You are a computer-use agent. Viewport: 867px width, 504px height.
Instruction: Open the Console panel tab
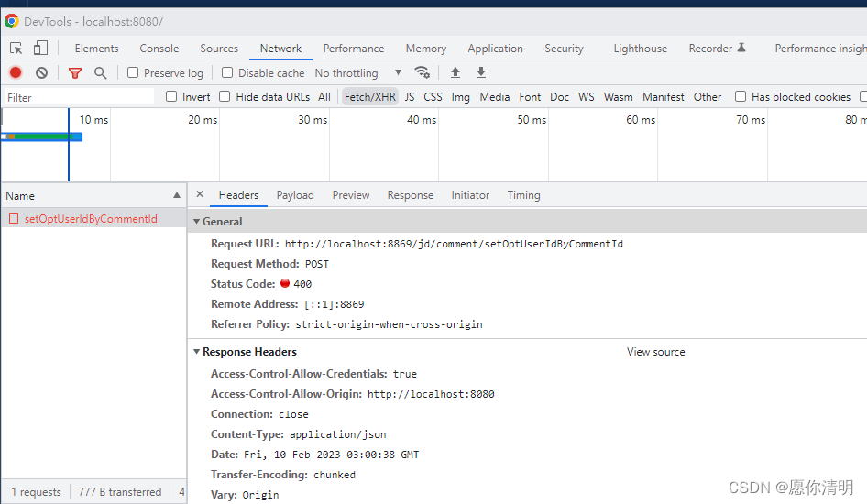click(159, 49)
